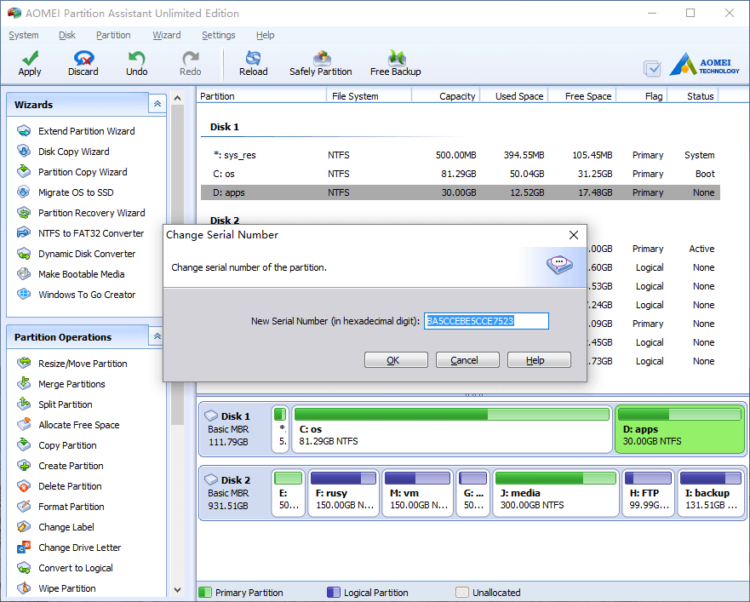This screenshot has width=750, height=602.
Task: Start Migrate OS to SSD wizard
Action: [75, 192]
